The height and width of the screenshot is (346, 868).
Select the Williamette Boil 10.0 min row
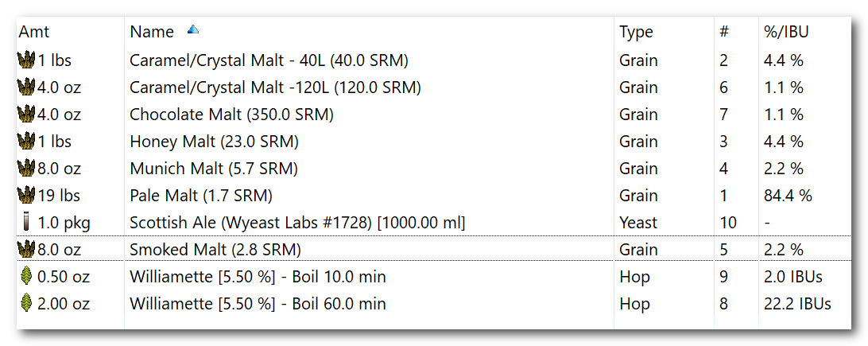click(433, 276)
